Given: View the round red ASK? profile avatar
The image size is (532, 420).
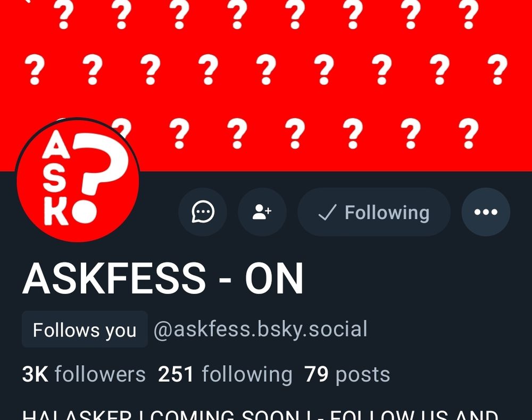Looking at the screenshot, I should click(x=78, y=180).
